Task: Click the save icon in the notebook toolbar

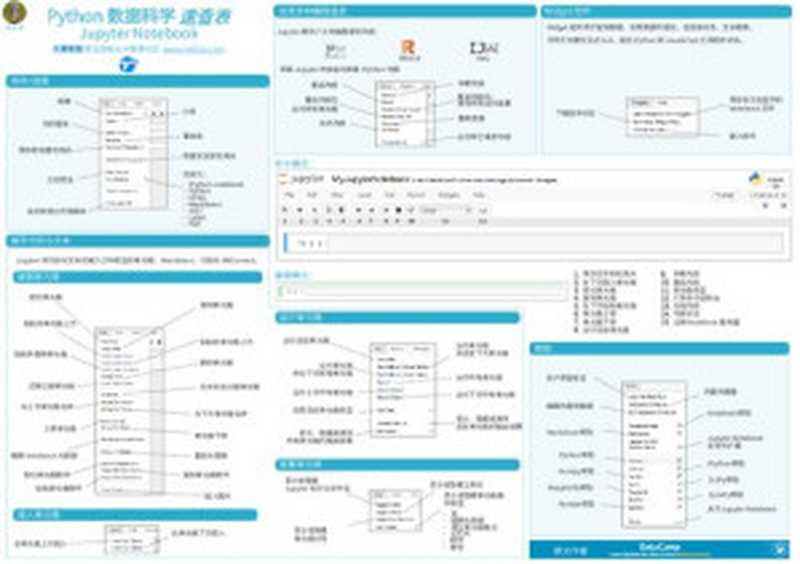Action: [x=284, y=210]
